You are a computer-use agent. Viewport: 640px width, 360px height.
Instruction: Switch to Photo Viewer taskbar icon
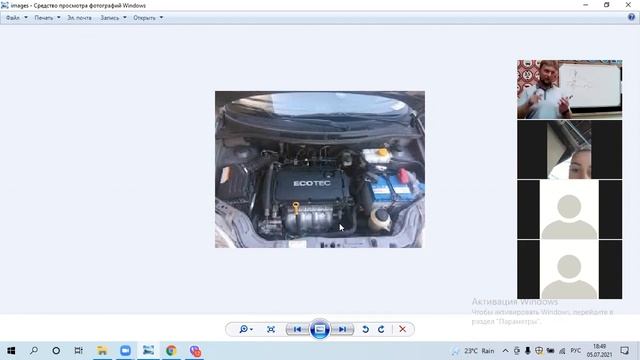pyautogui.click(x=148, y=351)
